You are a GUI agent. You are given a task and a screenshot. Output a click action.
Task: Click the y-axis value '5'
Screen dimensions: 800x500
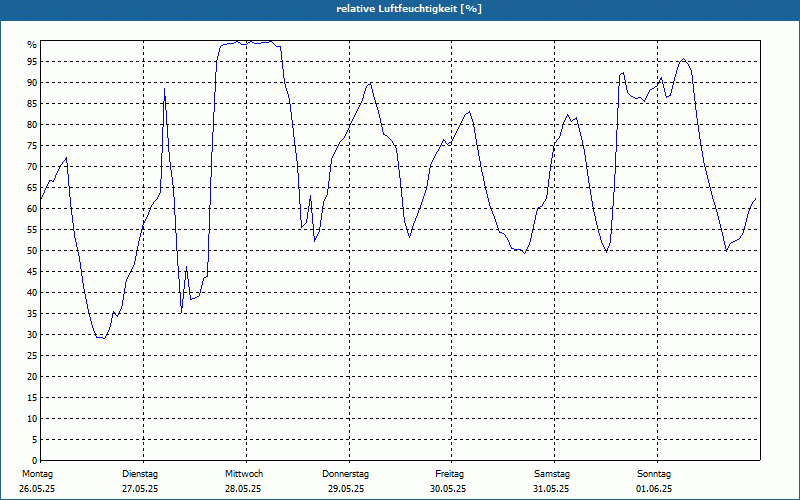[35, 440]
